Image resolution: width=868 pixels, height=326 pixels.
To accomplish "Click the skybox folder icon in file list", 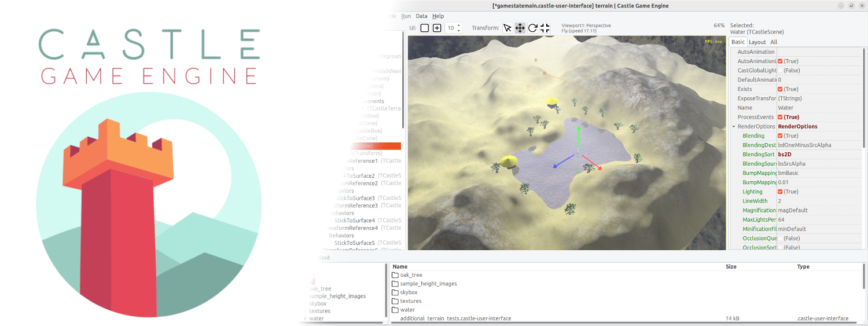I will [x=396, y=292].
